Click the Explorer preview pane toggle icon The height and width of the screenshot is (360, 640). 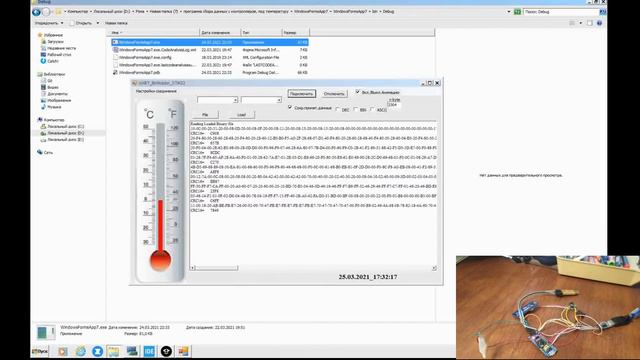(x=589, y=23)
